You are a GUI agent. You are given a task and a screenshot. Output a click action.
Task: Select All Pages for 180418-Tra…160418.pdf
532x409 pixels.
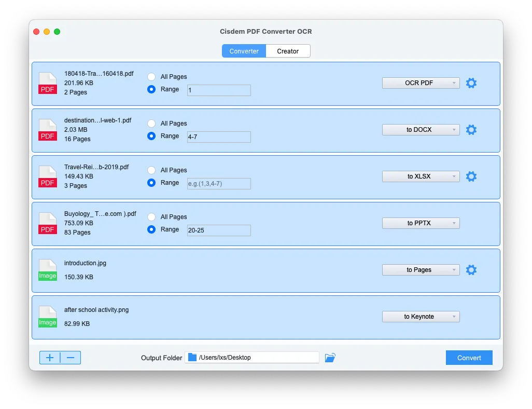pyautogui.click(x=151, y=77)
